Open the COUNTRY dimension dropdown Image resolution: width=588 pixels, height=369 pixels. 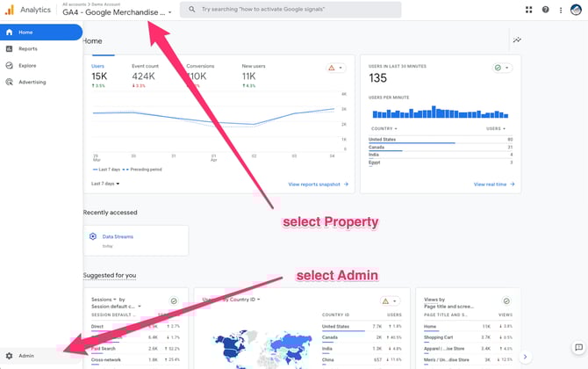click(x=384, y=129)
